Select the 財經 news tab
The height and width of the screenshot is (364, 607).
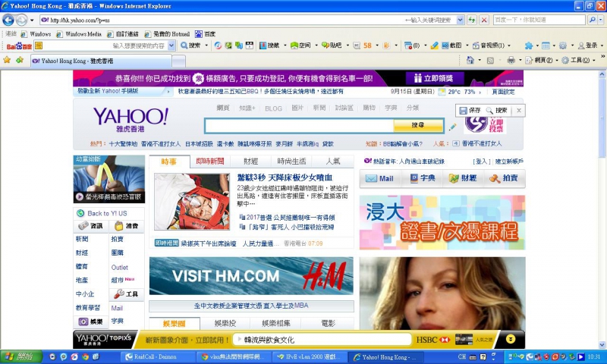point(251,162)
